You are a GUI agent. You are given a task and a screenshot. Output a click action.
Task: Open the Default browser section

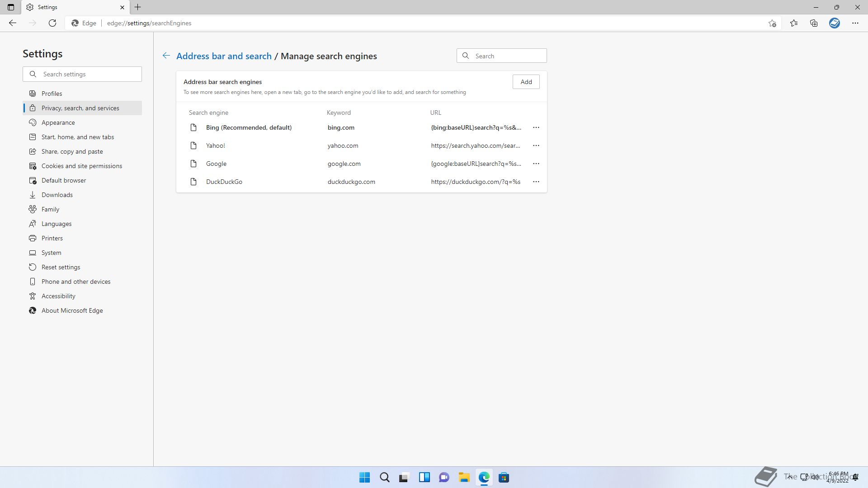click(x=82, y=180)
